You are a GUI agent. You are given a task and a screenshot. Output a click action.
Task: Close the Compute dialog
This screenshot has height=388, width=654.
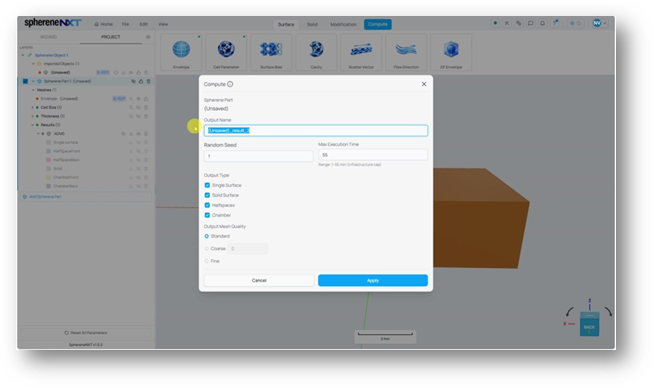click(x=424, y=84)
